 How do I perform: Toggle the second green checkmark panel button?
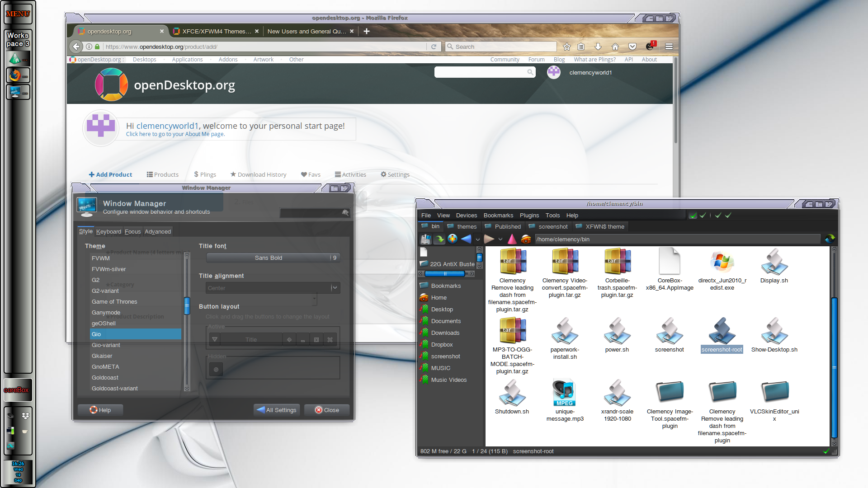pos(703,216)
